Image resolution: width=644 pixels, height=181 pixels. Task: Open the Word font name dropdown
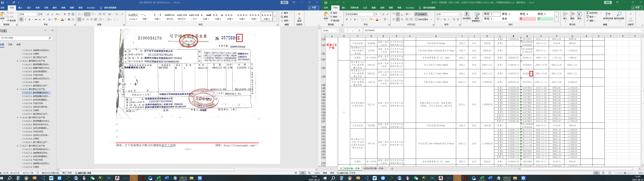point(36,14)
